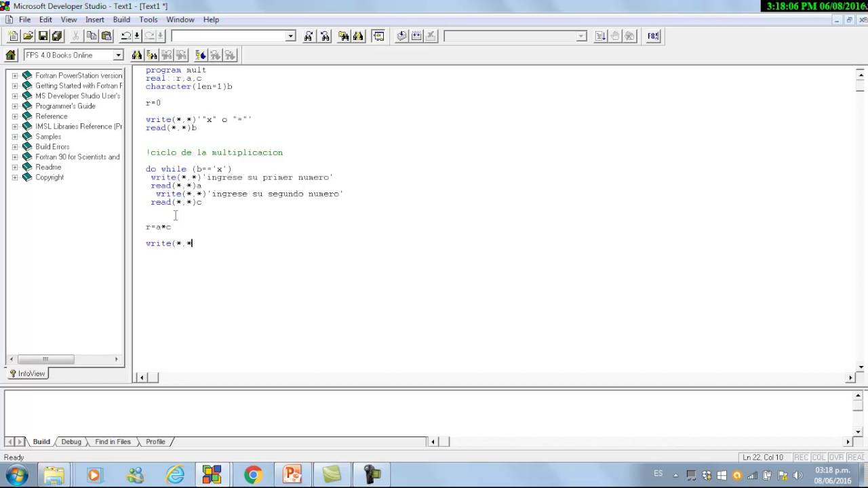Open Windows Start button

[16, 474]
